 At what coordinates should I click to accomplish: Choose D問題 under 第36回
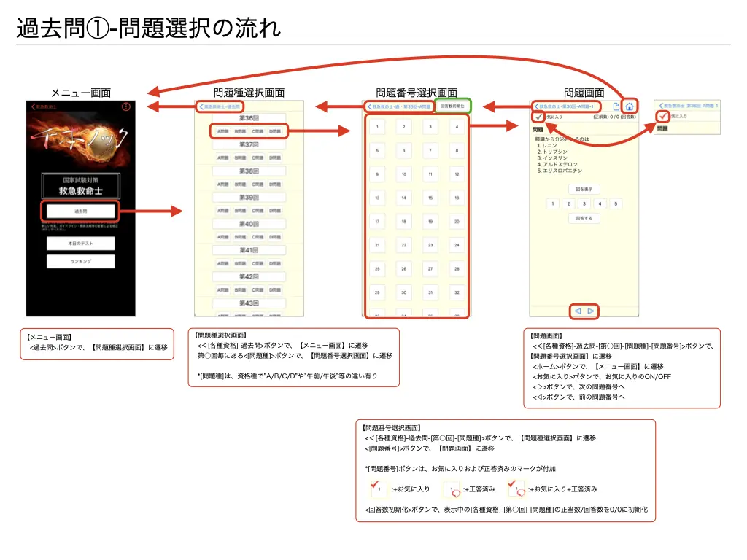pyautogui.click(x=275, y=131)
